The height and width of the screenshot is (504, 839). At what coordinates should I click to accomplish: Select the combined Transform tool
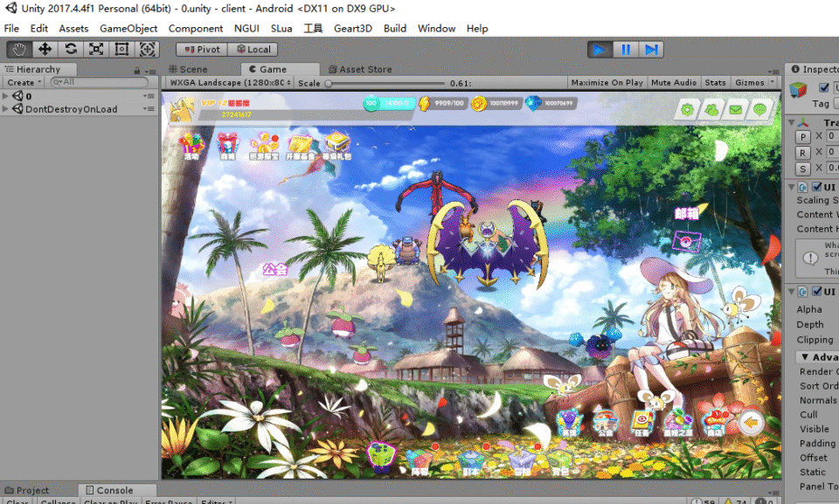coord(147,49)
